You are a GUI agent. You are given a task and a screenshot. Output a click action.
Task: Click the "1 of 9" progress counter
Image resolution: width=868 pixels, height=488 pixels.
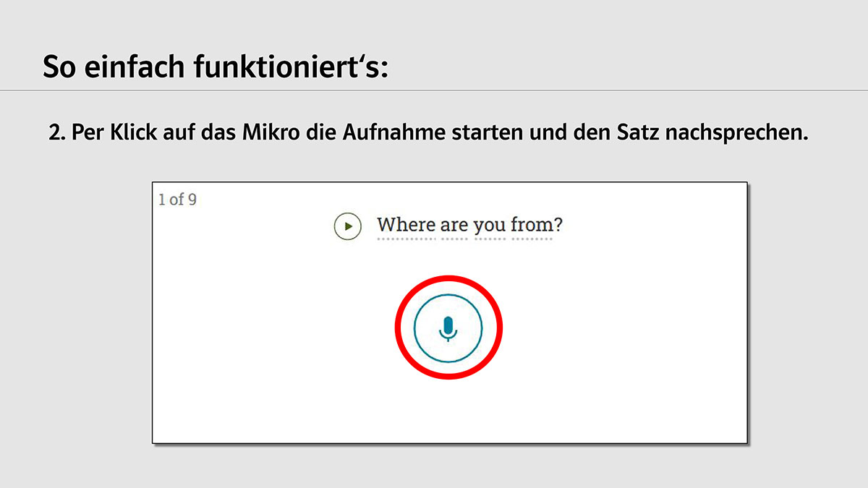(x=177, y=200)
